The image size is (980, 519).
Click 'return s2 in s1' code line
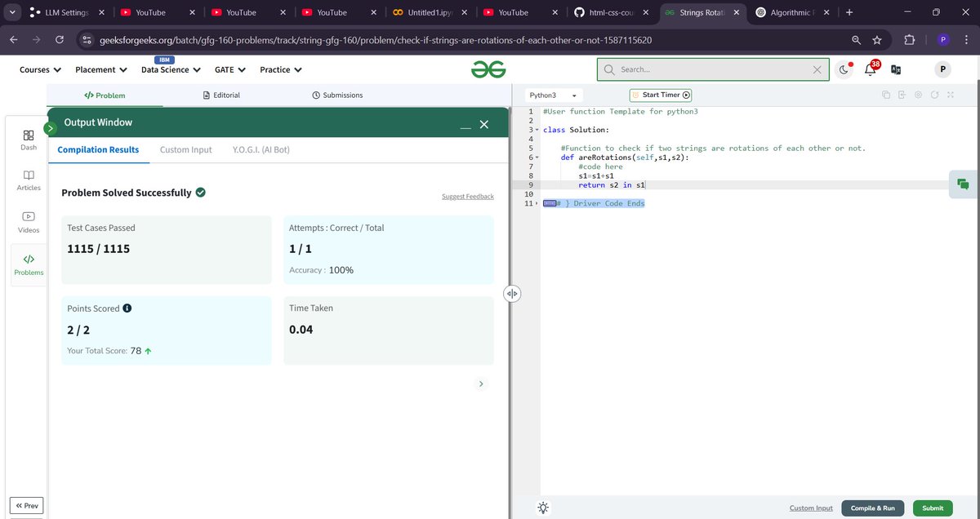612,185
